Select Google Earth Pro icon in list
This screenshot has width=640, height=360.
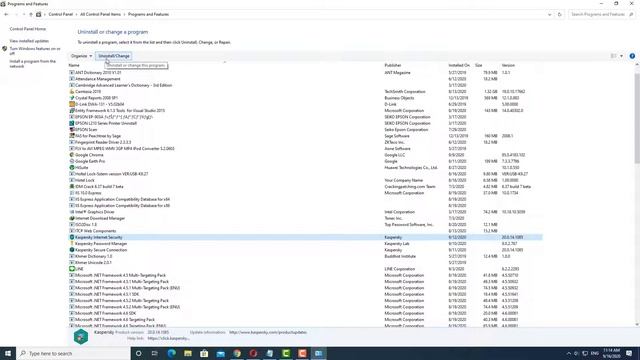[x=72, y=161]
